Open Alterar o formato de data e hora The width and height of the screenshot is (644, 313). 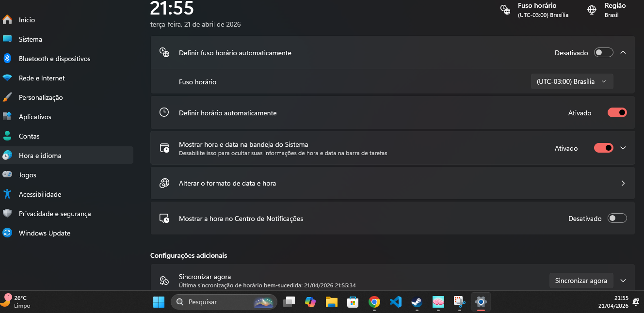point(392,183)
